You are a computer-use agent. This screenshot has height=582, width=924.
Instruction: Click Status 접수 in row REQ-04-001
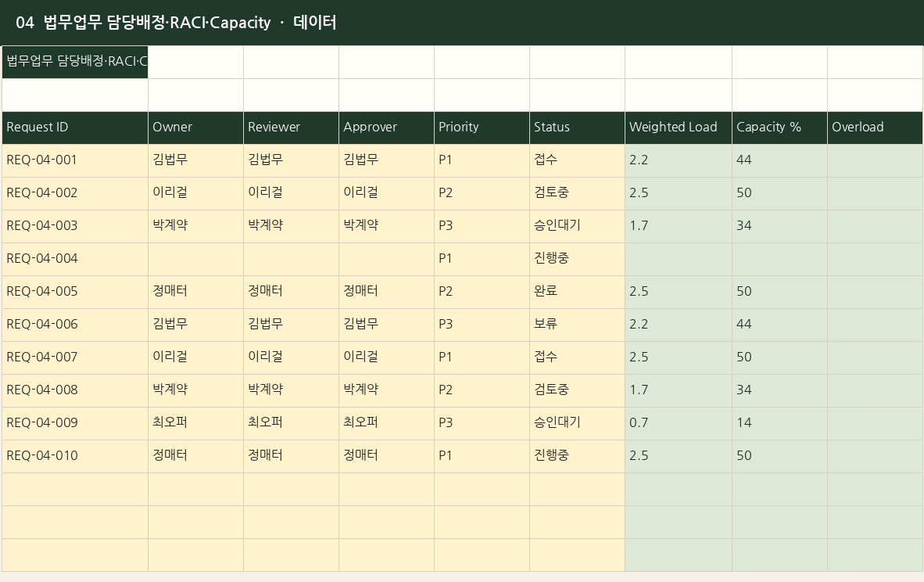pos(578,160)
